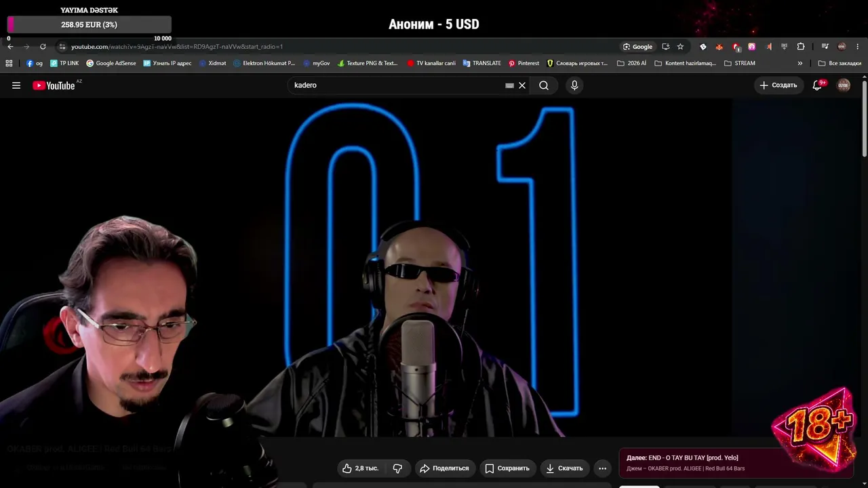
Task: Open YouTube notifications bell
Action: [x=818, y=85]
